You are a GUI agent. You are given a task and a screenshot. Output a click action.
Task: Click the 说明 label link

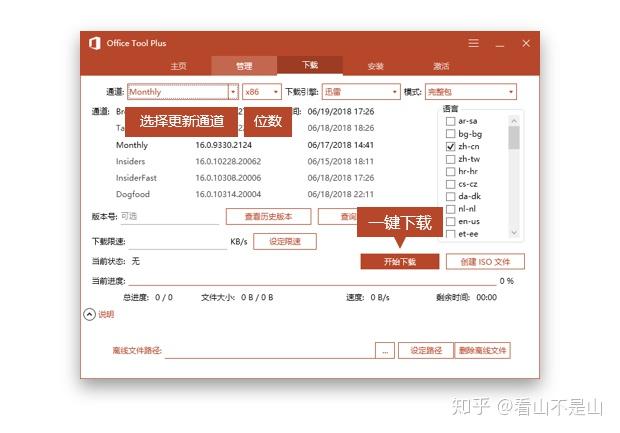(106, 314)
